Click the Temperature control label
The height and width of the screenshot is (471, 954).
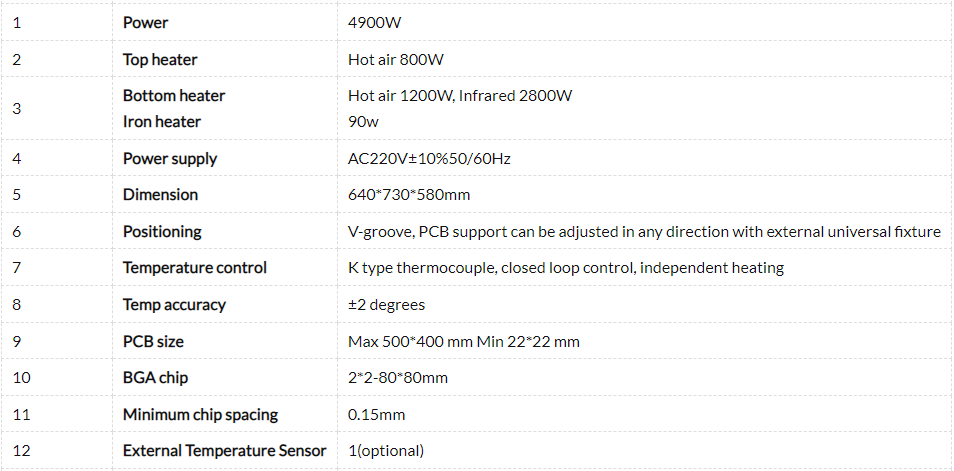click(x=195, y=268)
